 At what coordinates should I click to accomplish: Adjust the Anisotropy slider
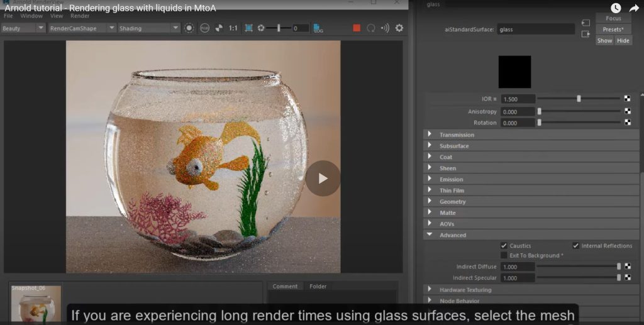coord(579,111)
